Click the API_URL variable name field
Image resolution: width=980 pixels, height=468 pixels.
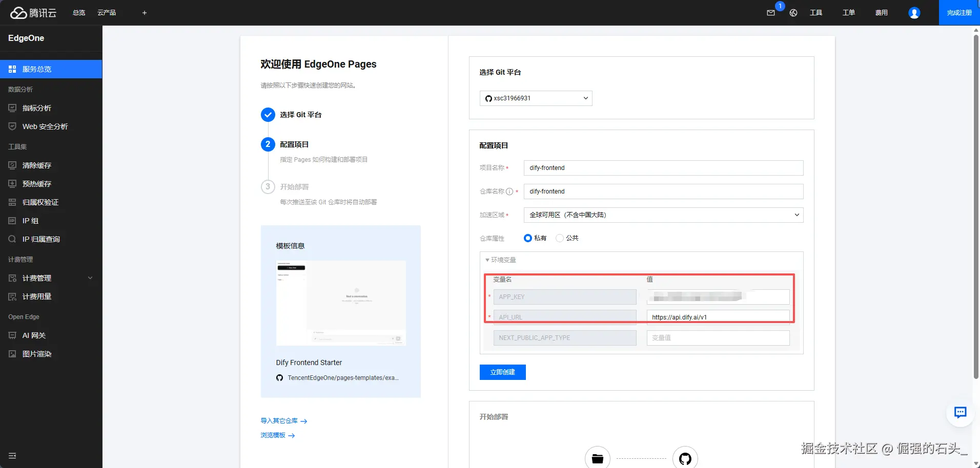[565, 317]
